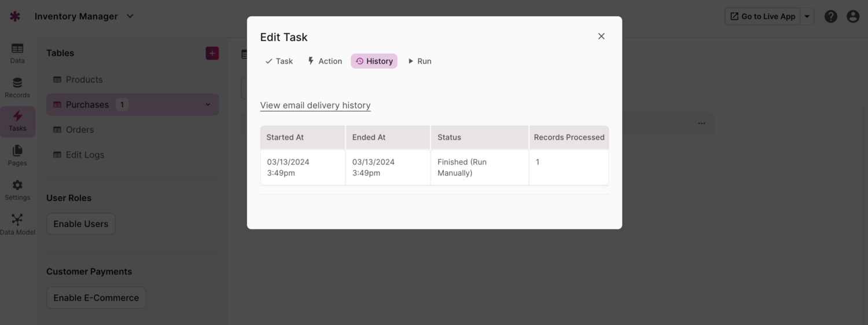The image size is (868, 325).
Task: Select the Orders table
Action: [x=133, y=130]
